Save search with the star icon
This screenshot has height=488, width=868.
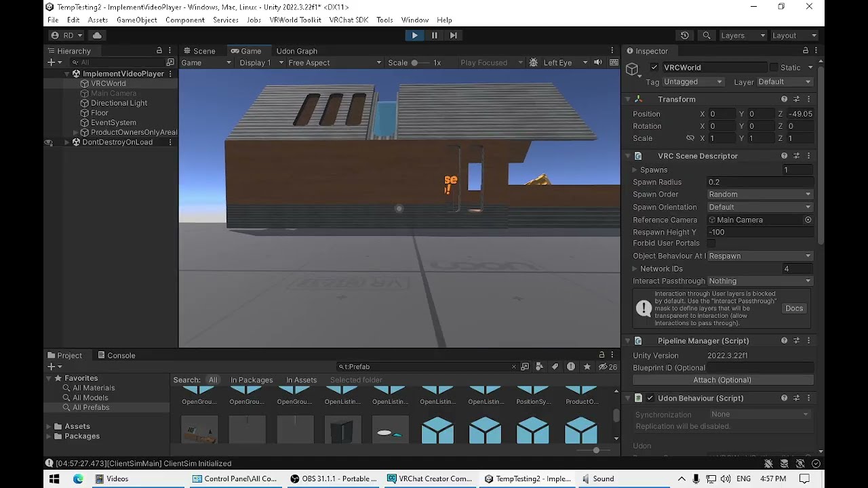[587, 367]
